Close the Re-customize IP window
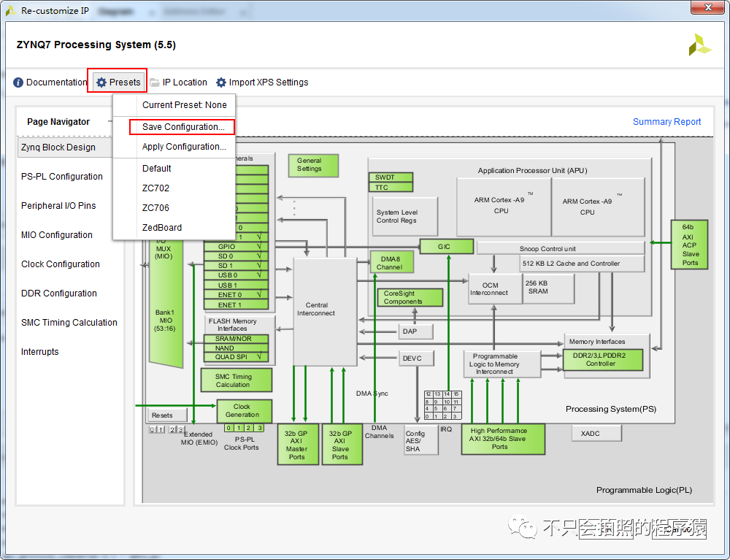This screenshot has height=560, width=730. pyautogui.click(x=707, y=7)
